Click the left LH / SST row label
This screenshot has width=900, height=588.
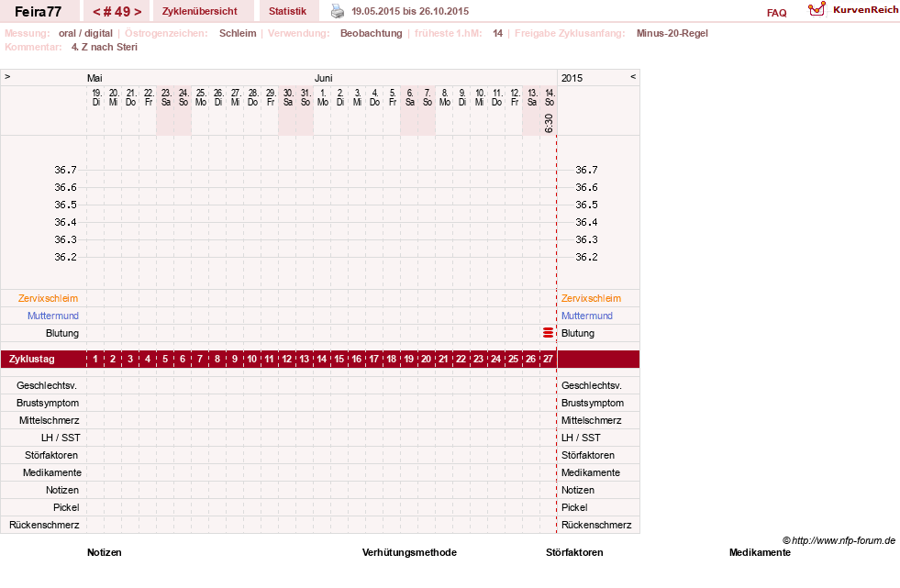61,438
